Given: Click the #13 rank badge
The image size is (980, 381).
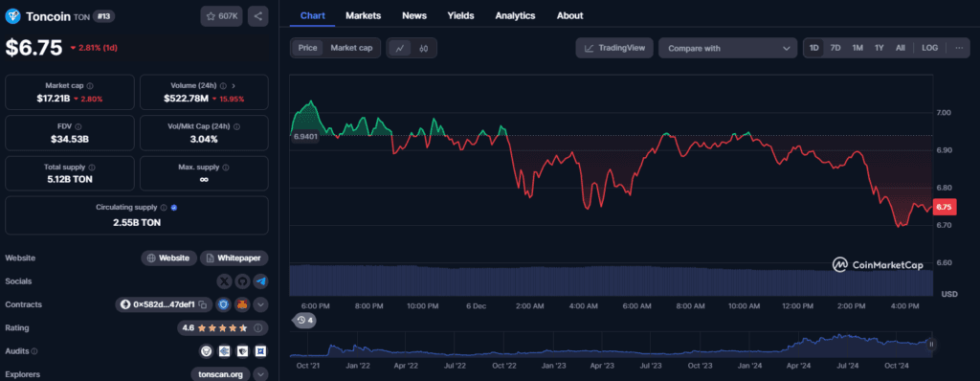Looking at the screenshot, I should pos(103,17).
